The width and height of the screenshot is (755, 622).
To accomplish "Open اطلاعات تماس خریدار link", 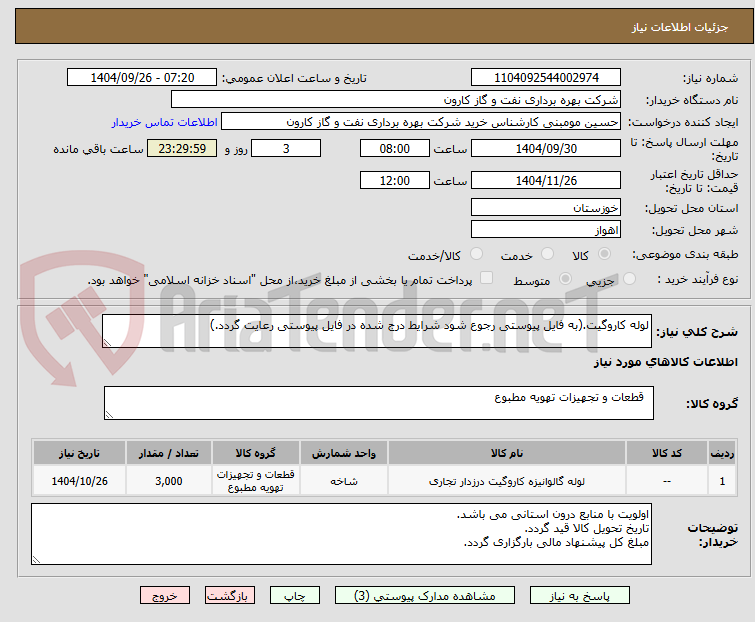I will (x=165, y=122).
